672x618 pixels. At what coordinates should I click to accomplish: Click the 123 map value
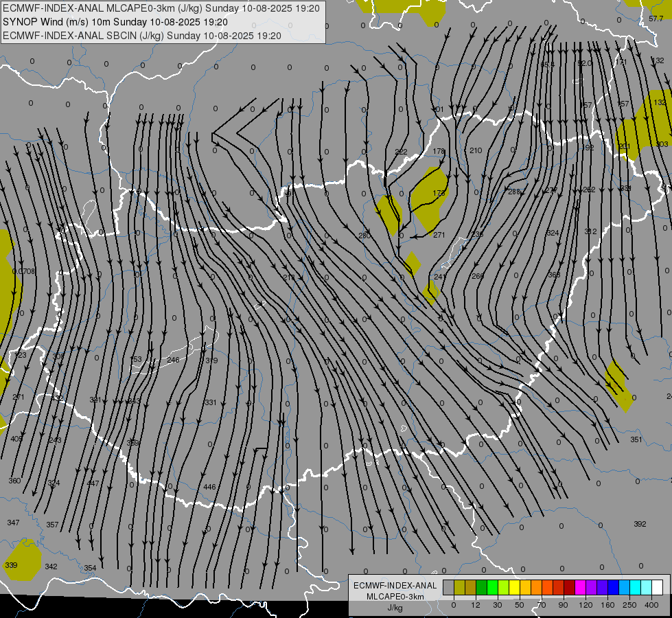20,355
